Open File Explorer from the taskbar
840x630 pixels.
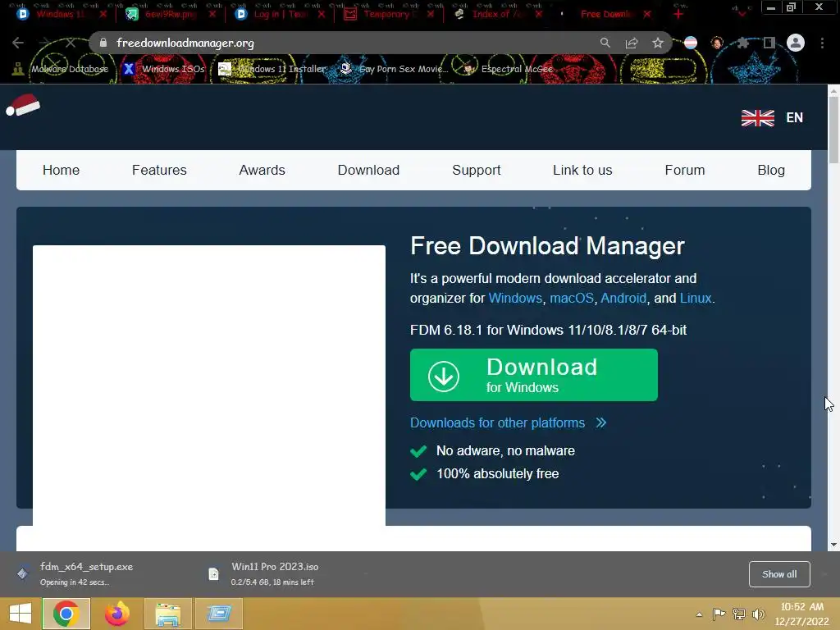click(167, 614)
